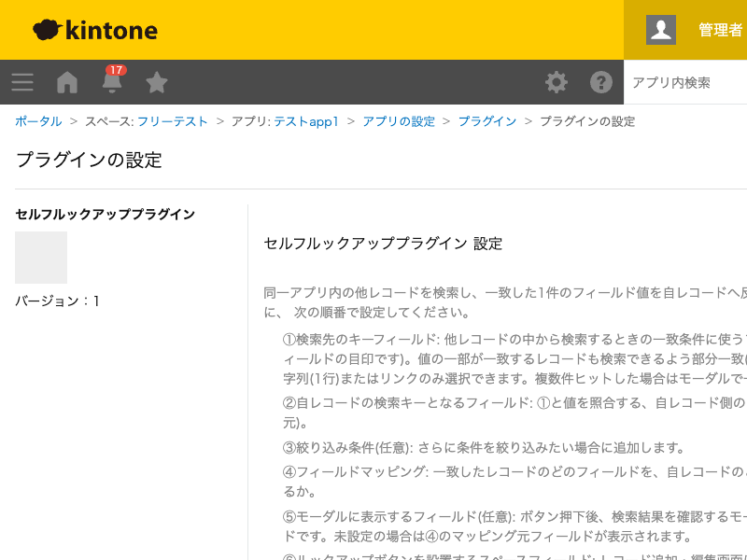Focus the アプリ内検索 search field
This screenshot has width=747, height=560.
[685, 82]
